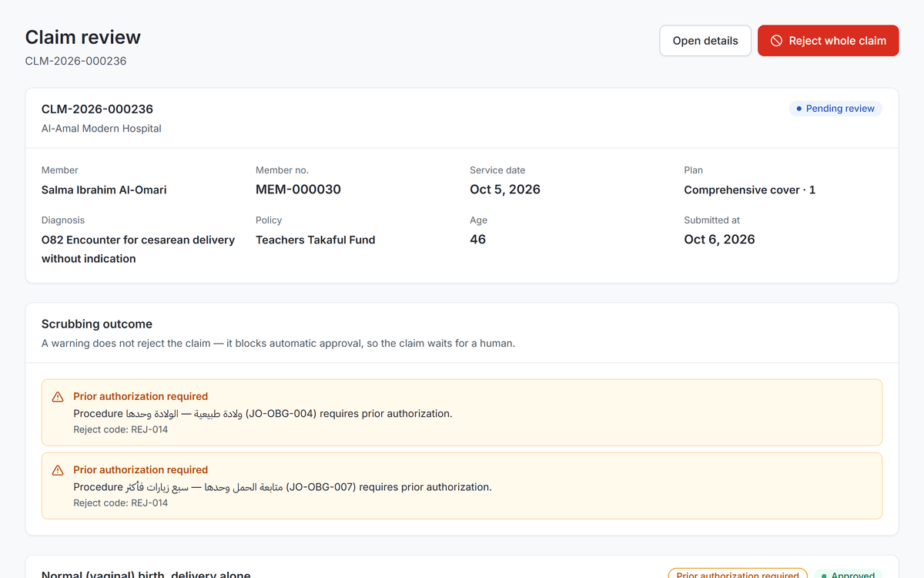This screenshot has width=924, height=578.
Task: Select member name Salma Ibrahim Al-Omari
Action: pyautogui.click(x=104, y=190)
